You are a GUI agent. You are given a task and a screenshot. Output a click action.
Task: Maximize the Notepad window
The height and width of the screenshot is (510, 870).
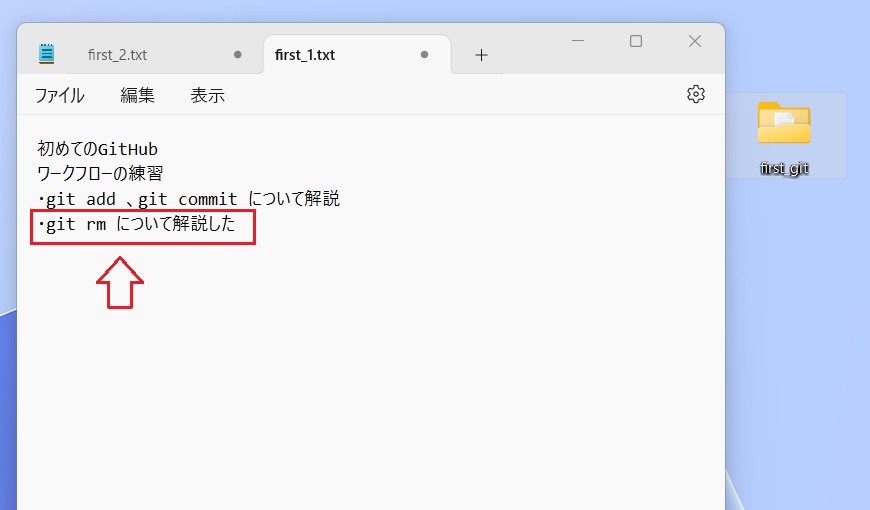(636, 41)
